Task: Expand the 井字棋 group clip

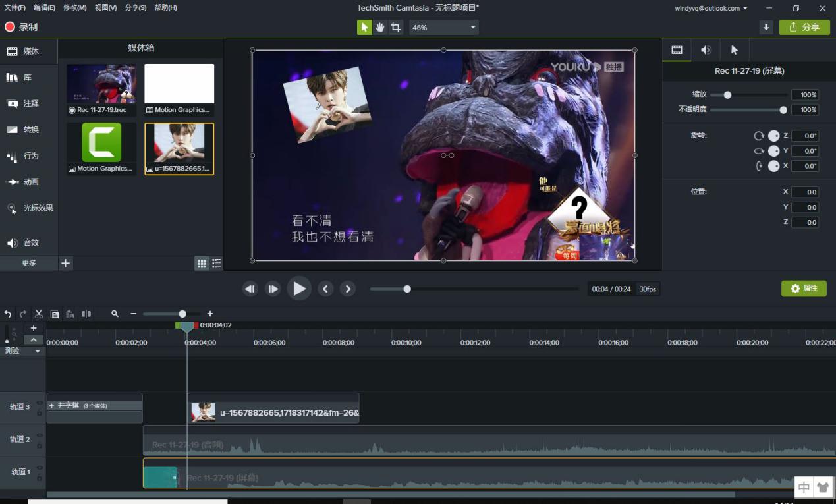Action: point(51,406)
